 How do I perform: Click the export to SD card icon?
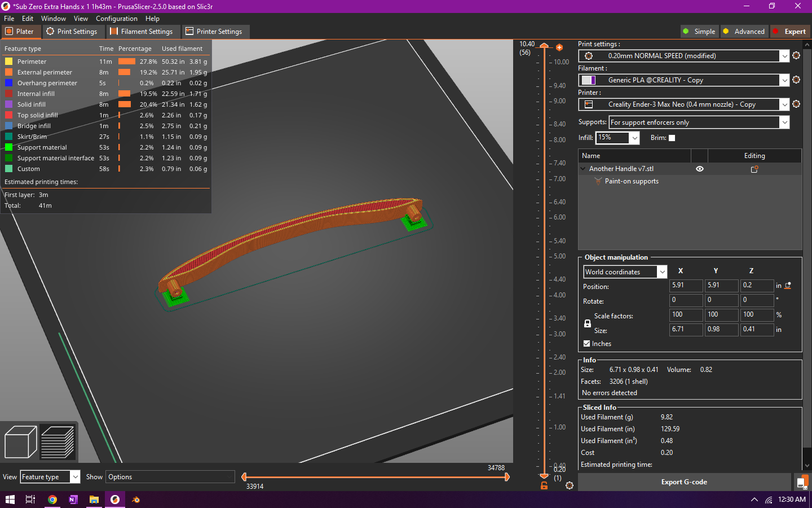click(x=801, y=482)
